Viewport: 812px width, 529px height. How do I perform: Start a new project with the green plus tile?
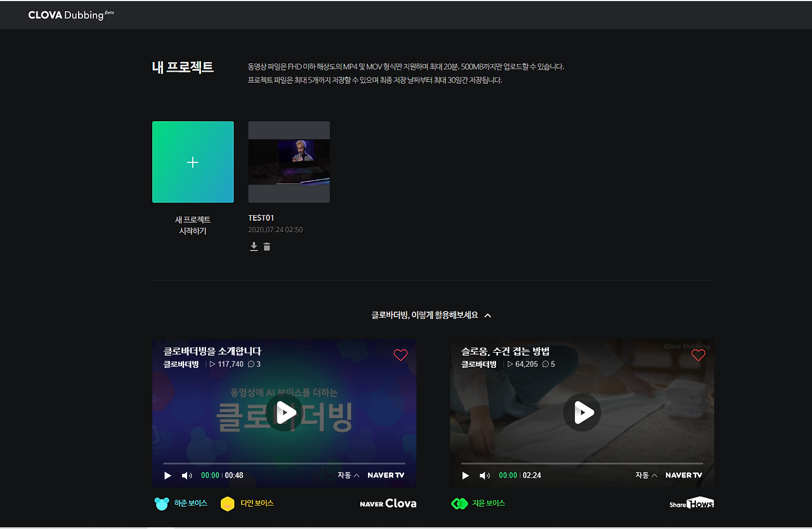click(x=193, y=162)
